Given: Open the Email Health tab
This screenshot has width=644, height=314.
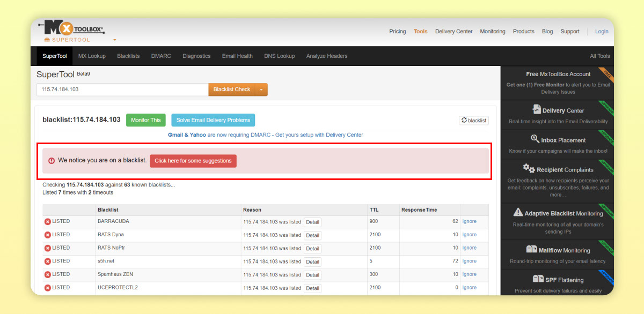Looking at the screenshot, I should tap(237, 56).
